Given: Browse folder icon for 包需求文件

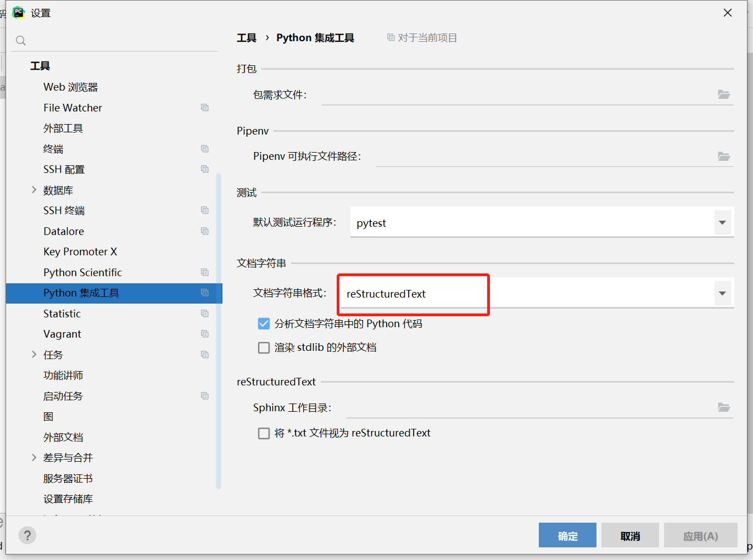Looking at the screenshot, I should pyautogui.click(x=724, y=94).
